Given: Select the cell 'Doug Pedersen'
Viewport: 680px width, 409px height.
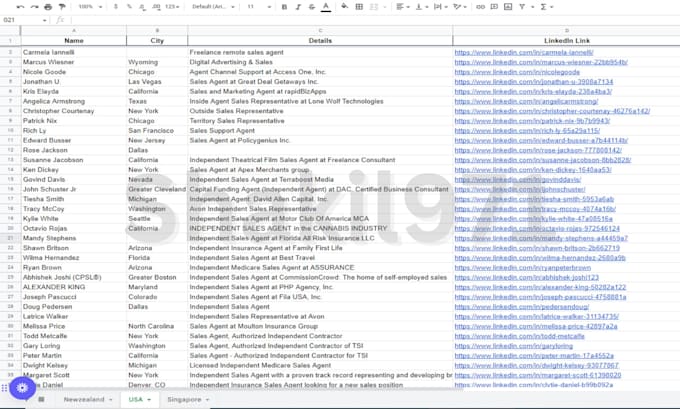Looking at the screenshot, I should tap(74, 307).
